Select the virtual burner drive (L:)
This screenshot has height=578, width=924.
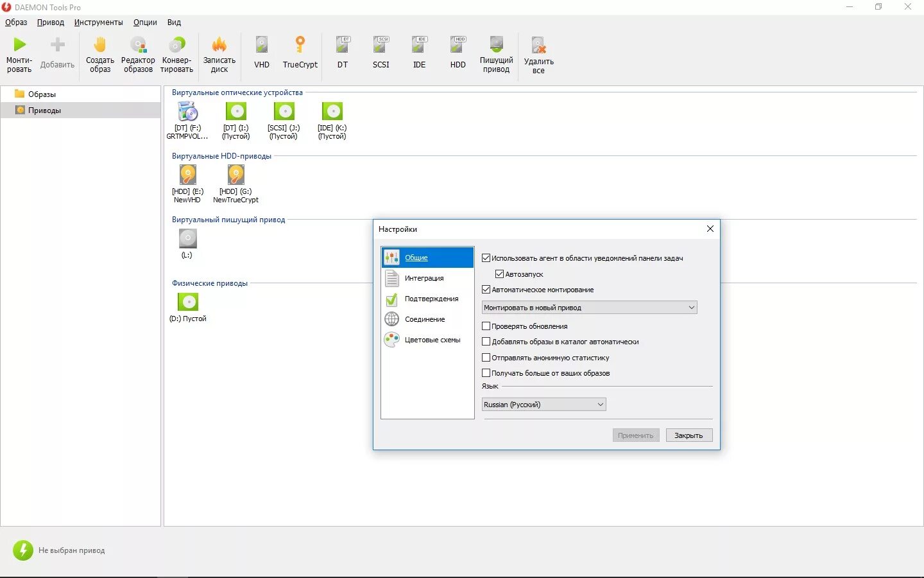187,244
